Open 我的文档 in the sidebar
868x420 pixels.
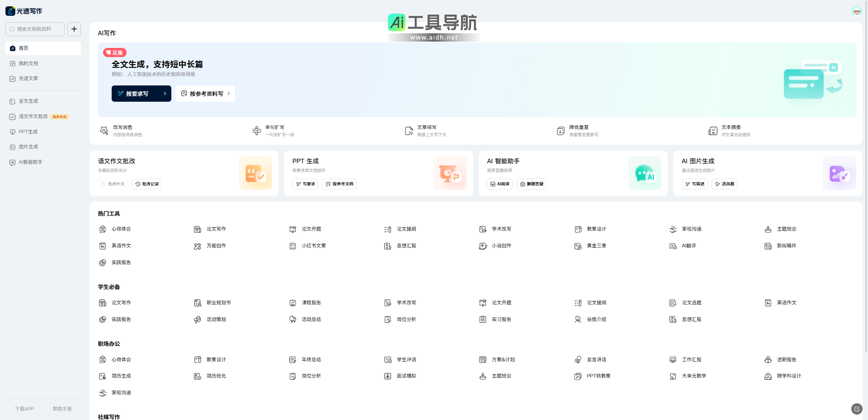click(x=28, y=64)
